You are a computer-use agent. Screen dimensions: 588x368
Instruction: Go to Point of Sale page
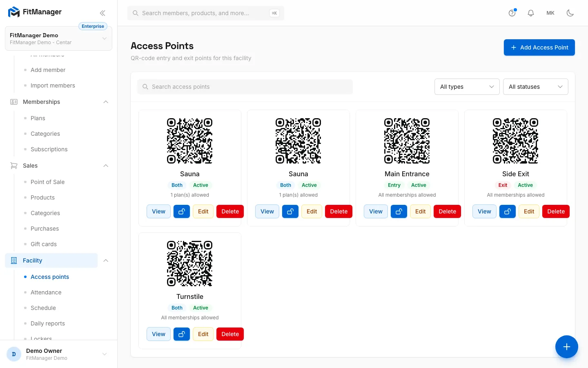[47, 182]
